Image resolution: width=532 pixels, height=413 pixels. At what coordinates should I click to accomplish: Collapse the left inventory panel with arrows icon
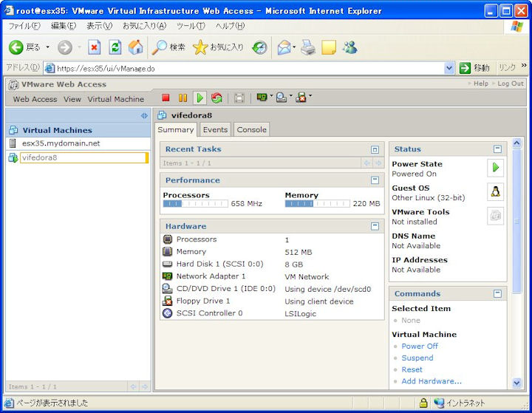pyautogui.click(x=144, y=116)
